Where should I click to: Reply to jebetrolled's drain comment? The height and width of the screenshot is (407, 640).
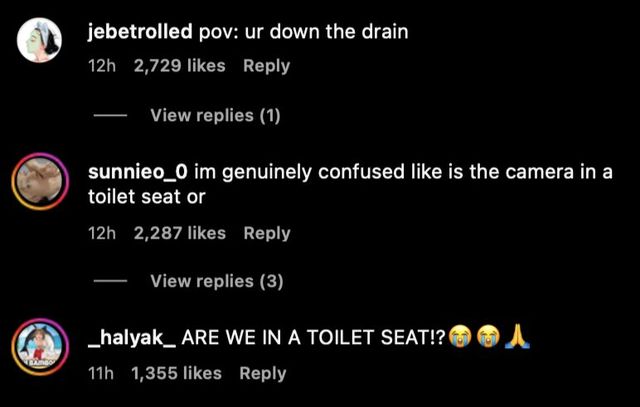[267, 66]
